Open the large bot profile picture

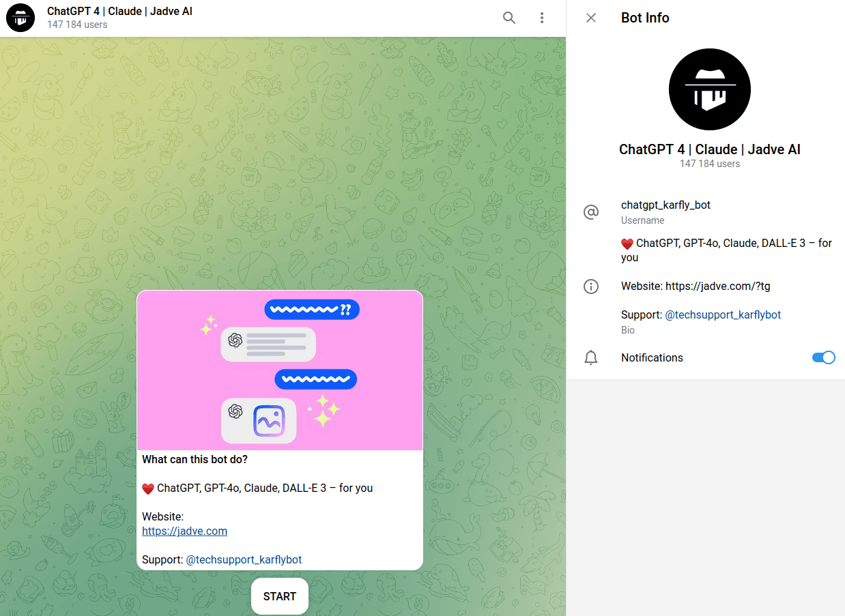pyautogui.click(x=710, y=89)
